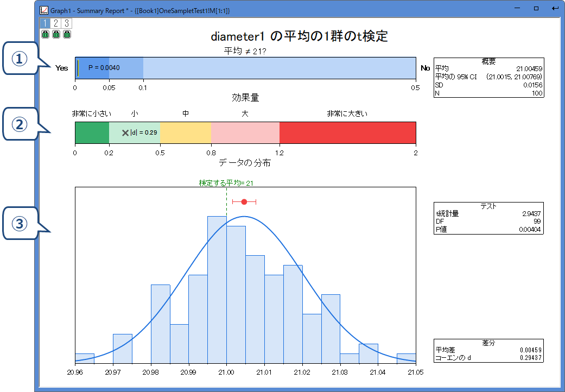The image size is (565, 392).
Task: Click the green lock under layer 1
Action: pyautogui.click(x=46, y=34)
